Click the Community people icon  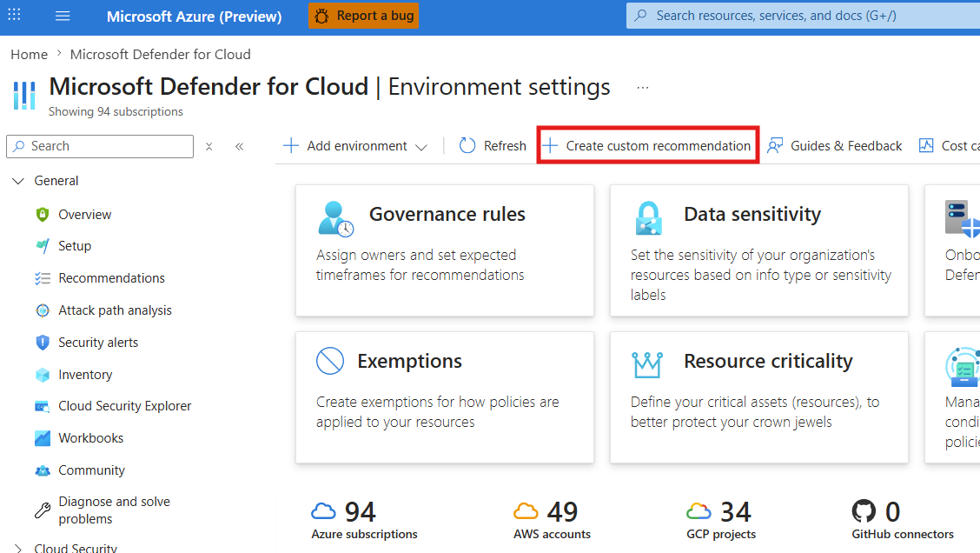click(x=43, y=471)
